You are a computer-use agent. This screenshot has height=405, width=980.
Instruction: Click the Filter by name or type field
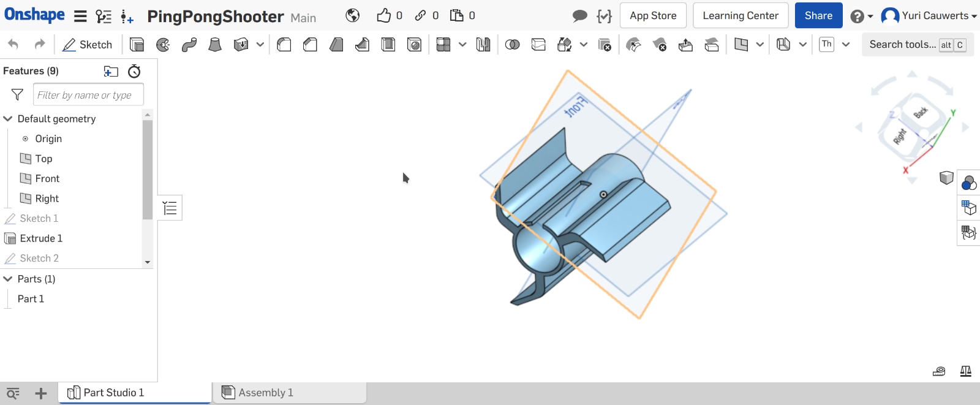[88, 94]
